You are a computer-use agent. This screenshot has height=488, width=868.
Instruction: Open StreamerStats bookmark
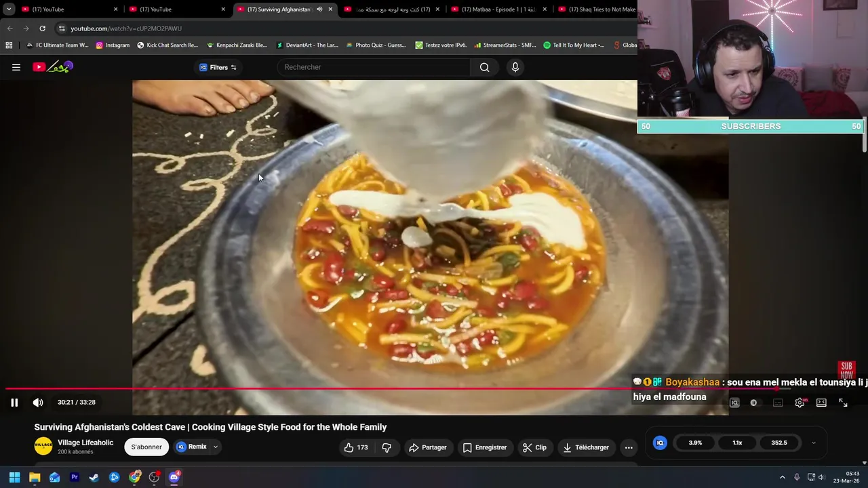505,45
